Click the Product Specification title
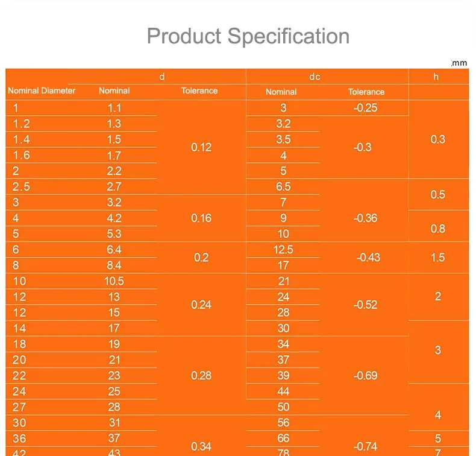Screen dimensions: 476x456 click(248, 36)
